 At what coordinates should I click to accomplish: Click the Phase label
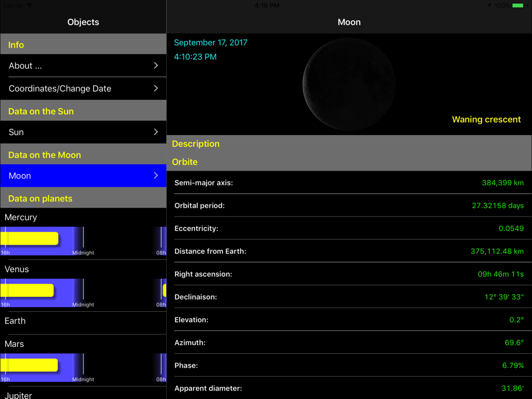(186, 365)
